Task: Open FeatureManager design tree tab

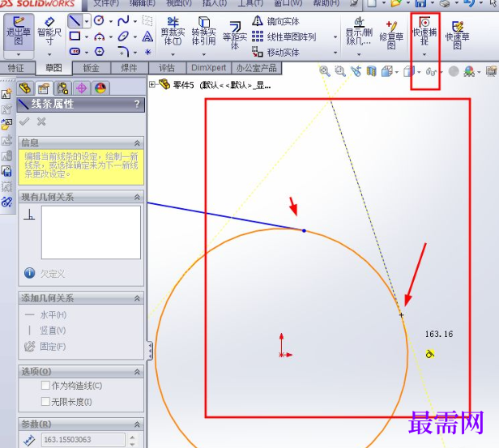Action: 25,87
